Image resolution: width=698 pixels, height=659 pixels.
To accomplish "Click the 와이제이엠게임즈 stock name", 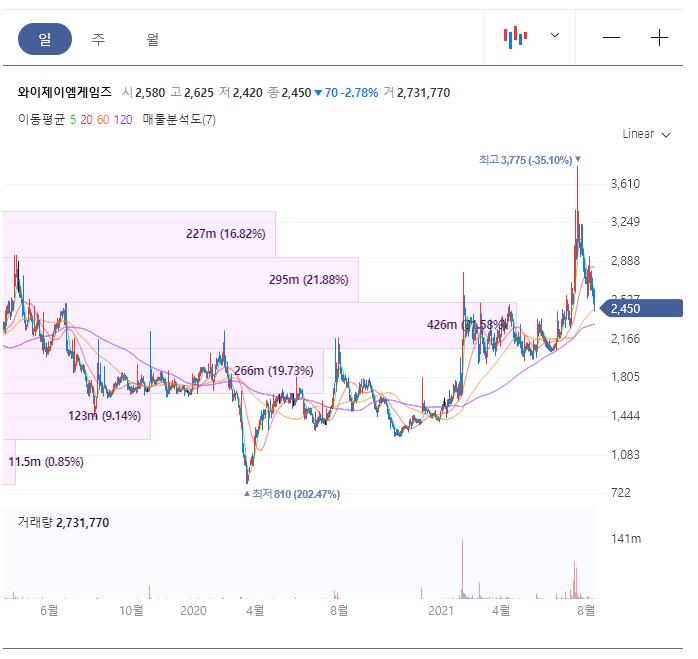I will [65, 92].
